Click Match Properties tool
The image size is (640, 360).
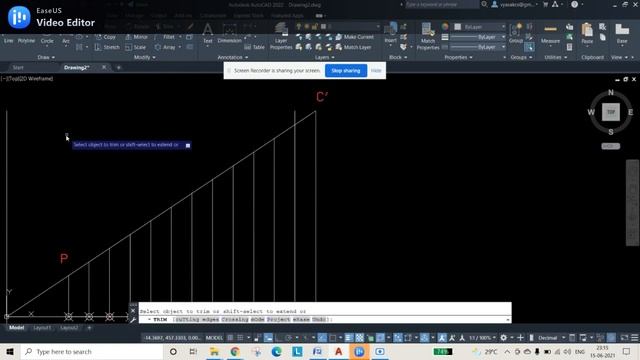428,37
